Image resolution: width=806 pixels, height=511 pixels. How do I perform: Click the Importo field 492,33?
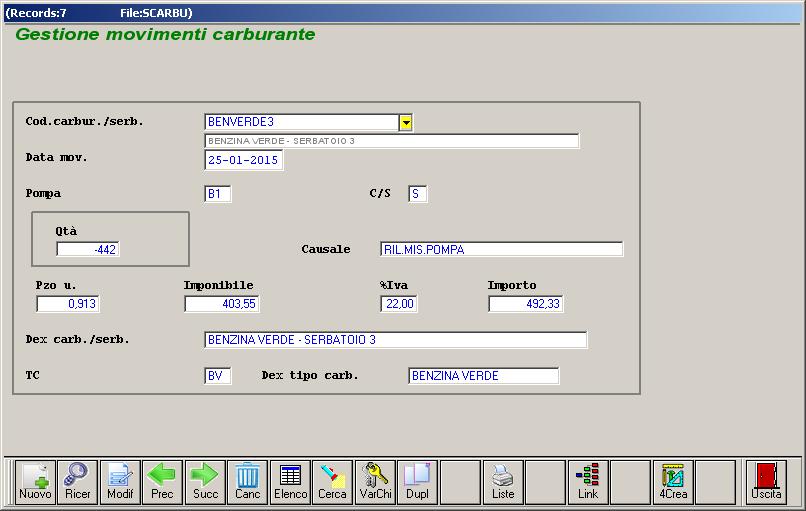pos(526,304)
